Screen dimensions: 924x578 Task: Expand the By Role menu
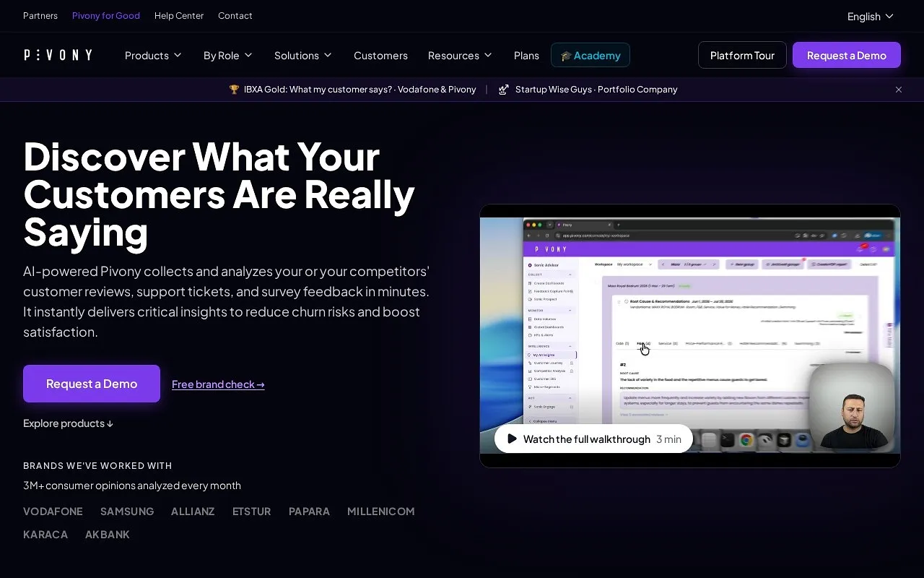(x=228, y=55)
